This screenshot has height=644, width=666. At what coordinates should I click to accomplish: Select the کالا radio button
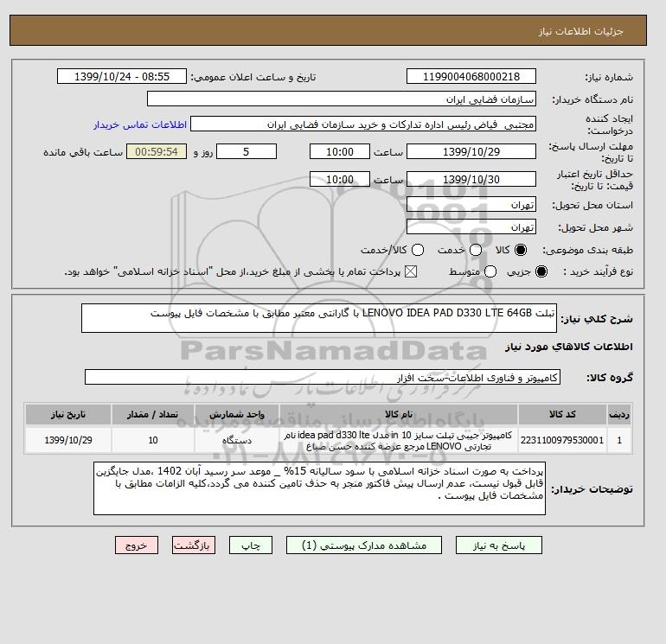[521, 250]
